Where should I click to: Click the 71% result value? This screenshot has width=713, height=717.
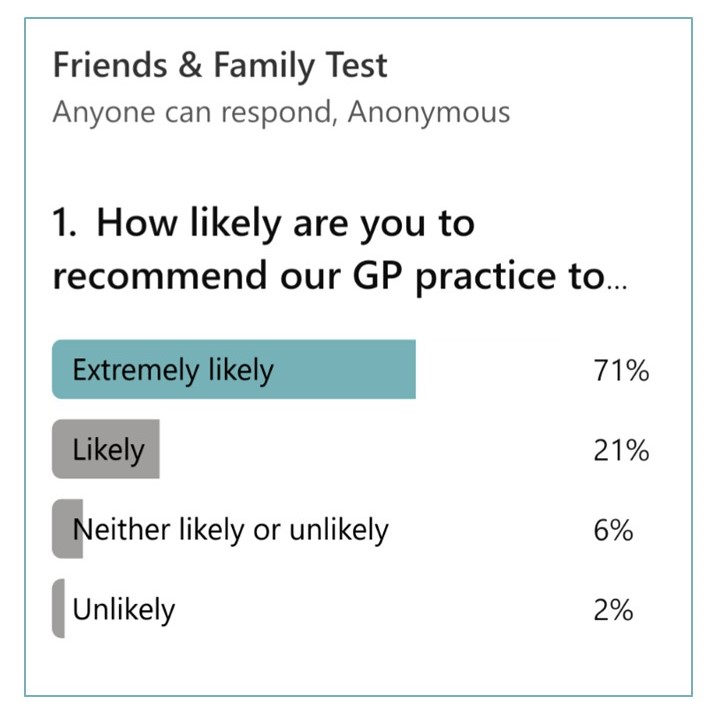621,370
